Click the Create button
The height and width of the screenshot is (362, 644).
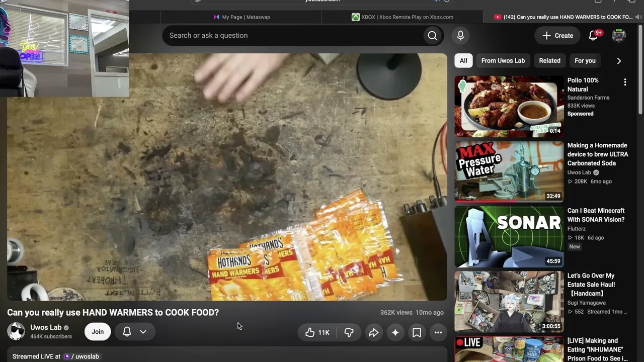pos(557,36)
